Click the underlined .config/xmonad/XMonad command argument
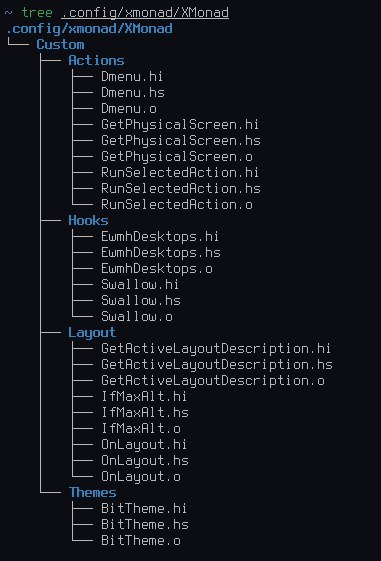Viewport: 381px width, 561px height. (145, 13)
